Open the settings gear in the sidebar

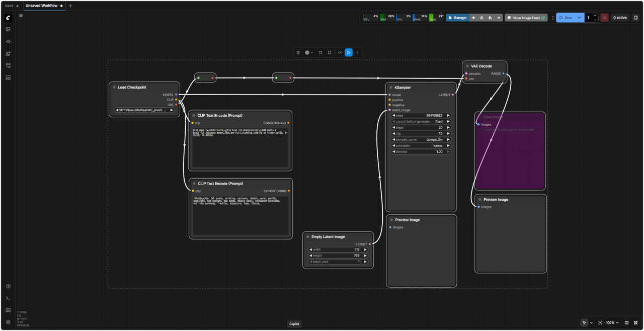[8, 322]
